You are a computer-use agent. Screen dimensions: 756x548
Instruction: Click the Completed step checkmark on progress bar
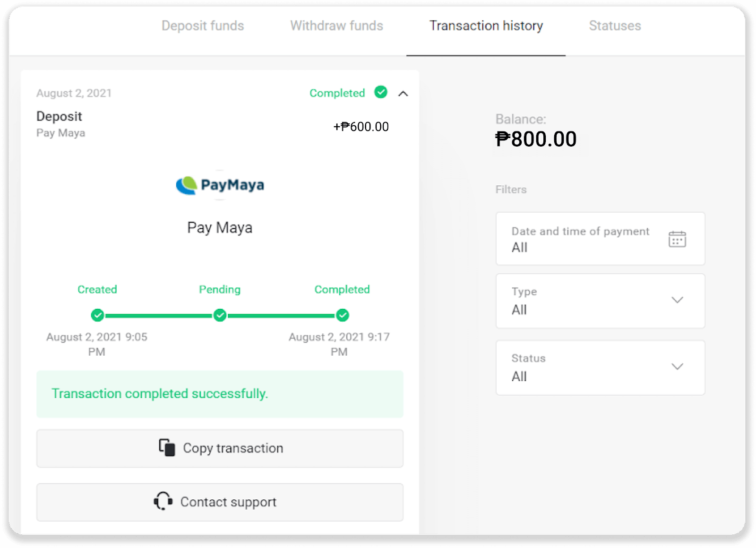tap(342, 315)
